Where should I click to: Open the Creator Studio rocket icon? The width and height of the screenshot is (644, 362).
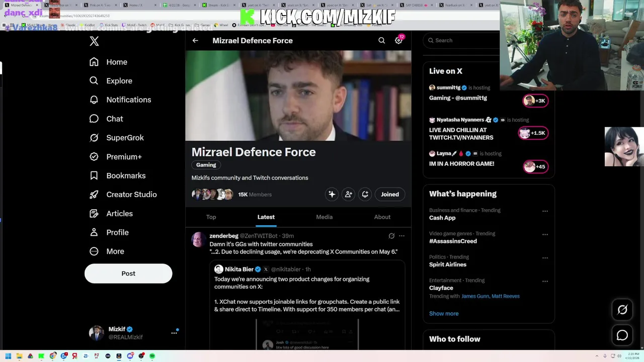pos(94,194)
